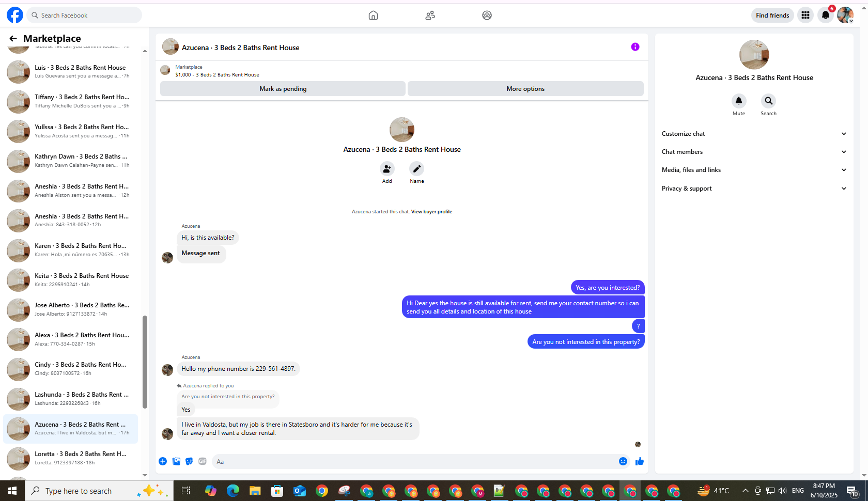Expand the Chat members section

click(x=754, y=152)
